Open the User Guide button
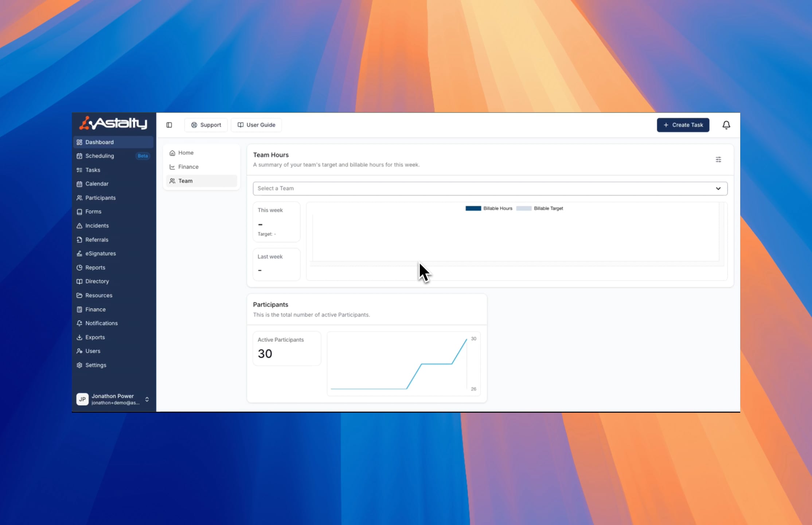 (x=257, y=125)
